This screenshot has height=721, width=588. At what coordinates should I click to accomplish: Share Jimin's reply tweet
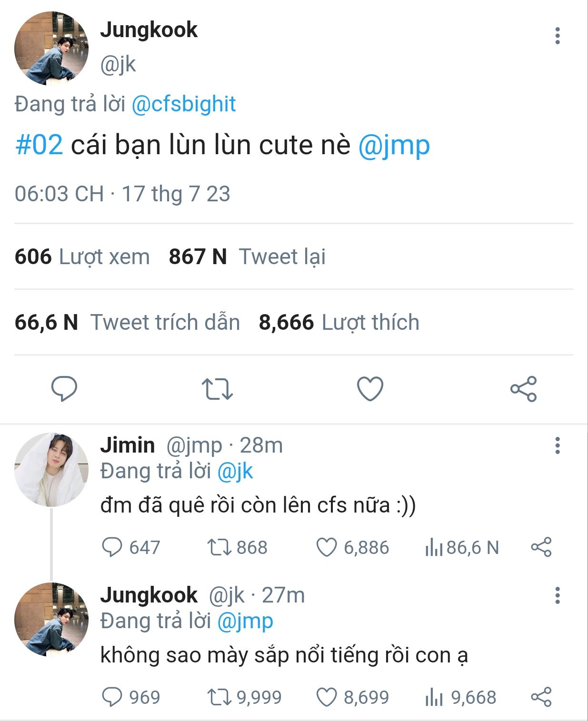click(x=541, y=547)
